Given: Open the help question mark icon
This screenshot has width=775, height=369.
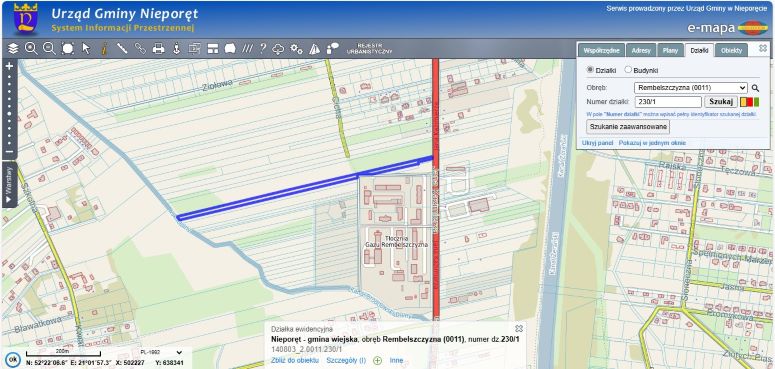Looking at the screenshot, I should pyautogui.click(x=263, y=48).
